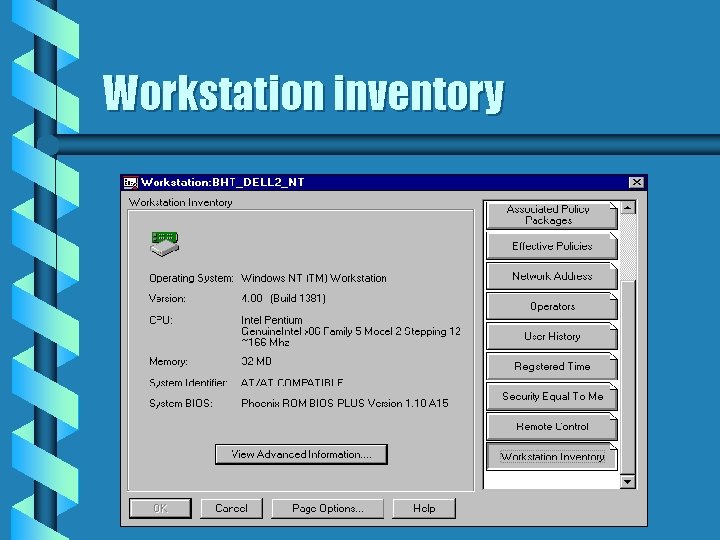Go to Security Equal To Me page
720x540 pixels.
coord(551,396)
